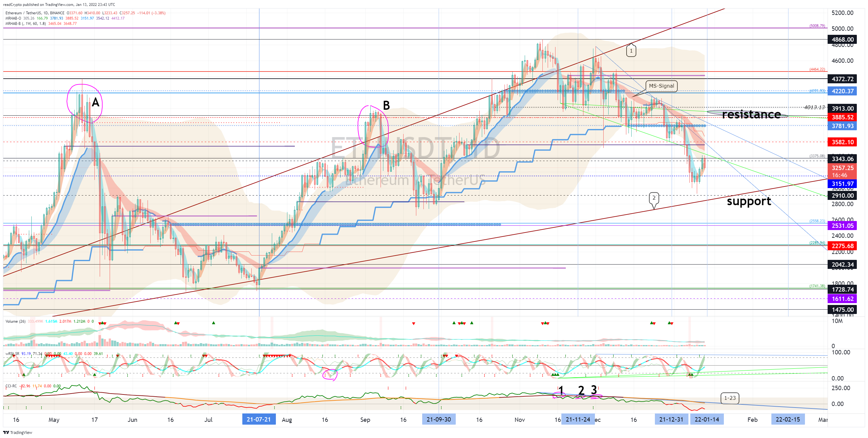Click the 10M volume axis value
The width and height of the screenshot is (868, 438).
tap(837, 321)
